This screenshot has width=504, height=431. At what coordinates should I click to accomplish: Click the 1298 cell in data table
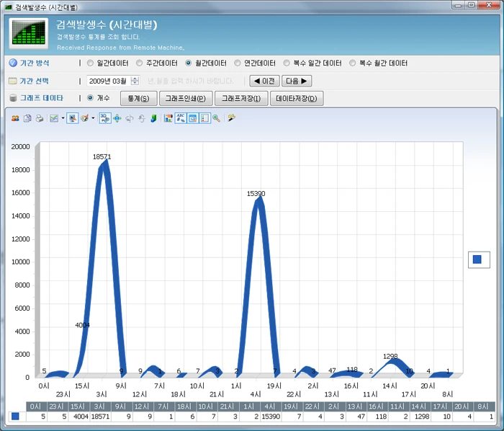click(x=420, y=417)
